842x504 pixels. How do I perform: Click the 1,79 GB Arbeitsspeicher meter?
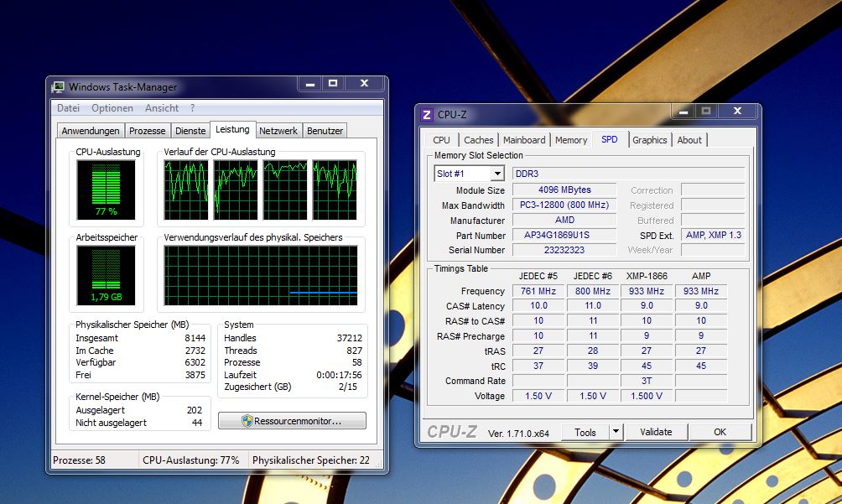tap(106, 275)
